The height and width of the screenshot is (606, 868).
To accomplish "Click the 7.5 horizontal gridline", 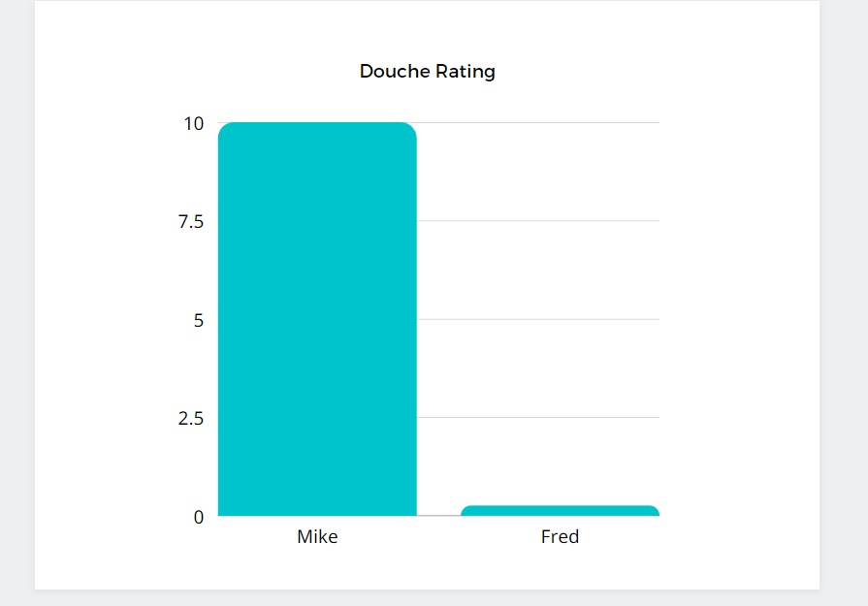I will pyautogui.click(x=538, y=221).
